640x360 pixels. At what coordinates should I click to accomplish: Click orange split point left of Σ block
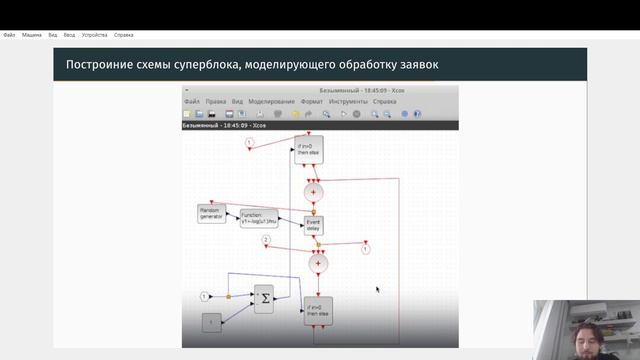pyautogui.click(x=229, y=297)
